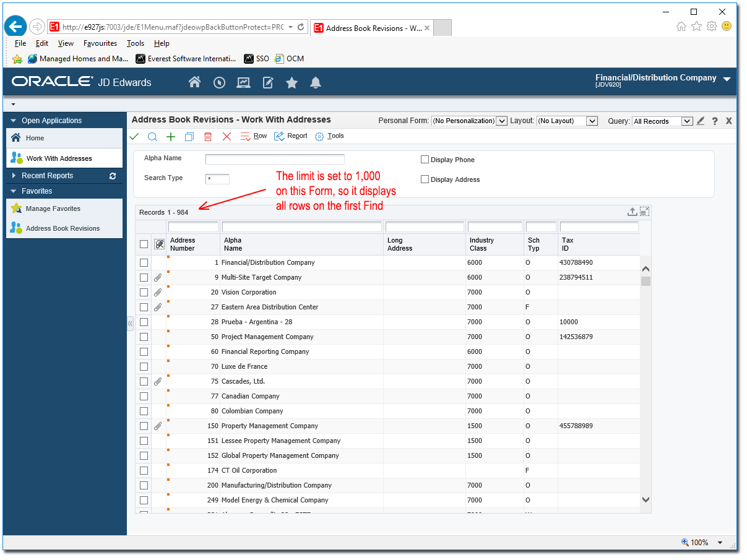The image size is (747, 560).
Task: Click the Search Type input field
Action: 217,179
